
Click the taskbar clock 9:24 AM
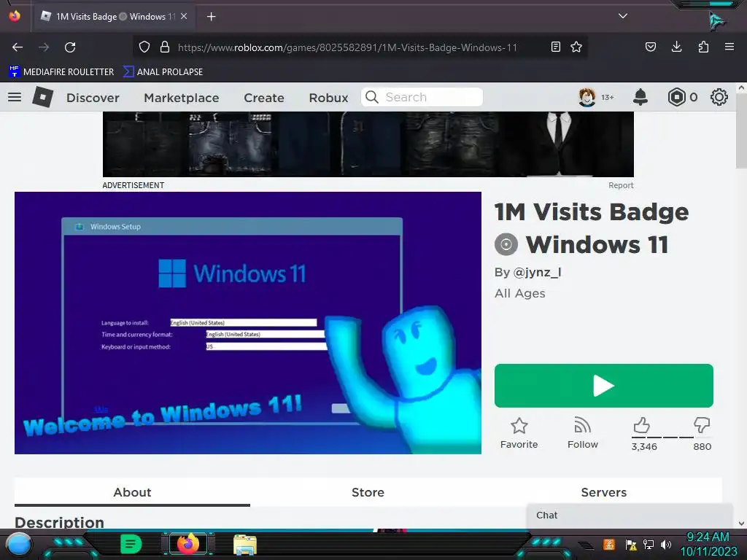click(708, 537)
